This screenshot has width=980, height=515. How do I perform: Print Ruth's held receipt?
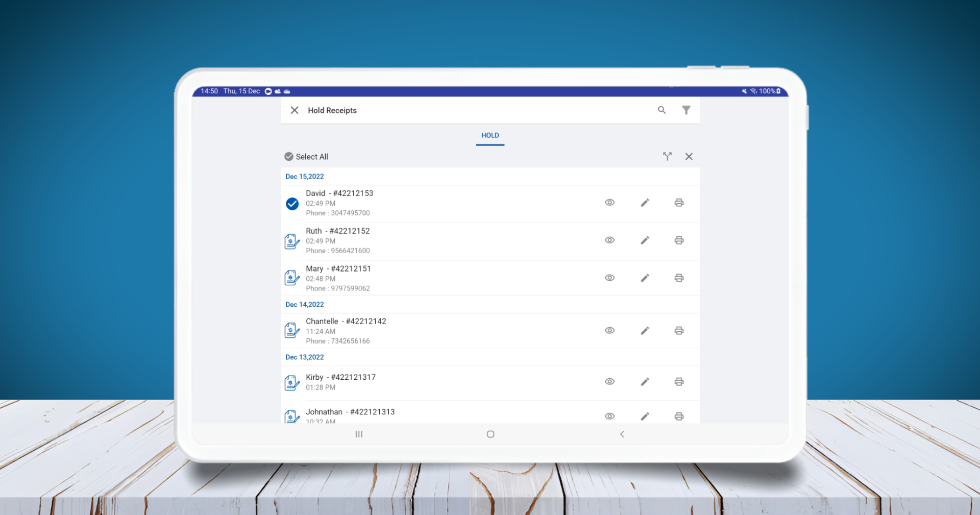(x=679, y=240)
